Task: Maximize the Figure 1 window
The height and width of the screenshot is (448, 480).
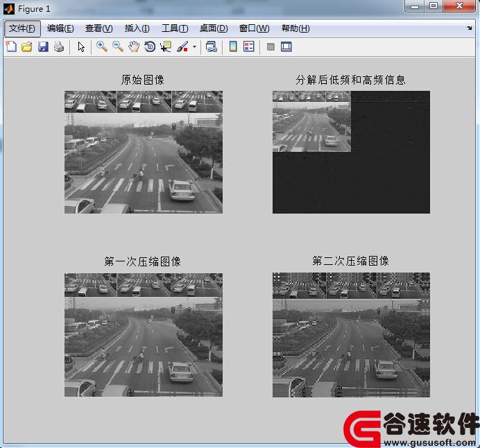Action: click(x=434, y=6)
